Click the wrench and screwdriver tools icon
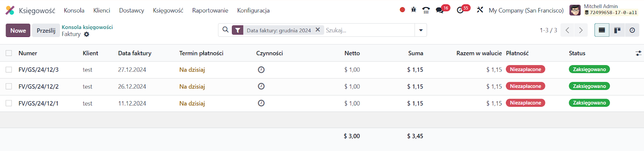The image size is (644, 151). 480,10
